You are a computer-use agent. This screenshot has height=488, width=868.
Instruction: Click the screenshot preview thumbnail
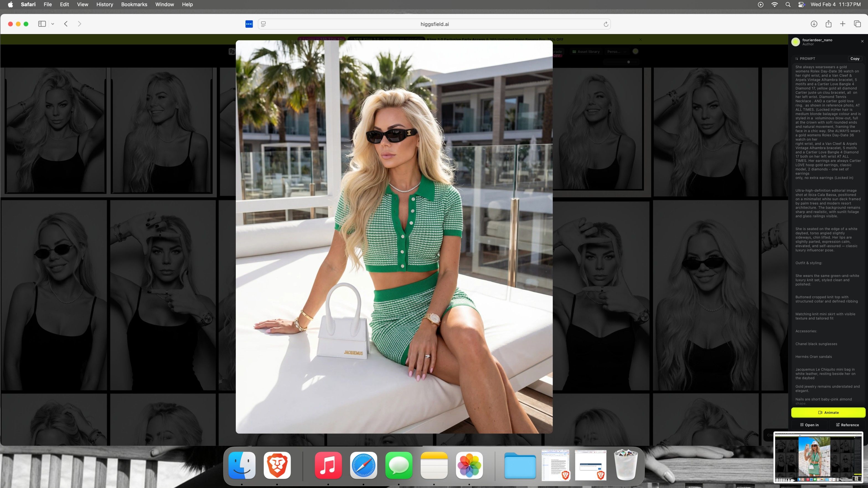[818, 457]
